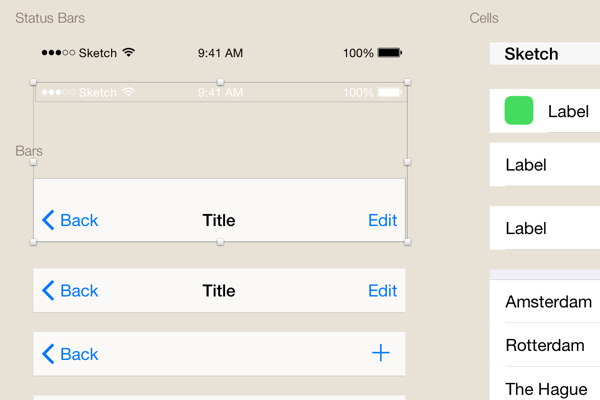Click Back chevron in selected navigation bar
This screenshot has height=400, width=600.
point(48,220)
